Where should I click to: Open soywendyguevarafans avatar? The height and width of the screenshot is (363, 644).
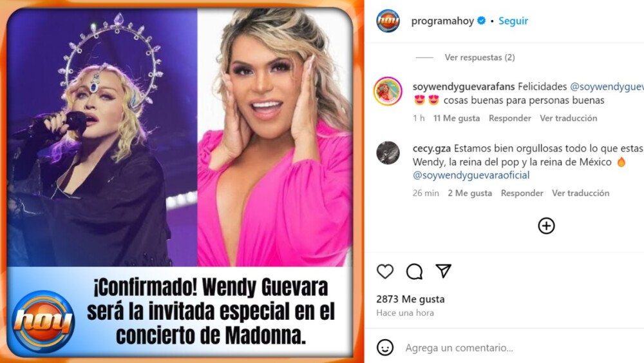point(388,92)
